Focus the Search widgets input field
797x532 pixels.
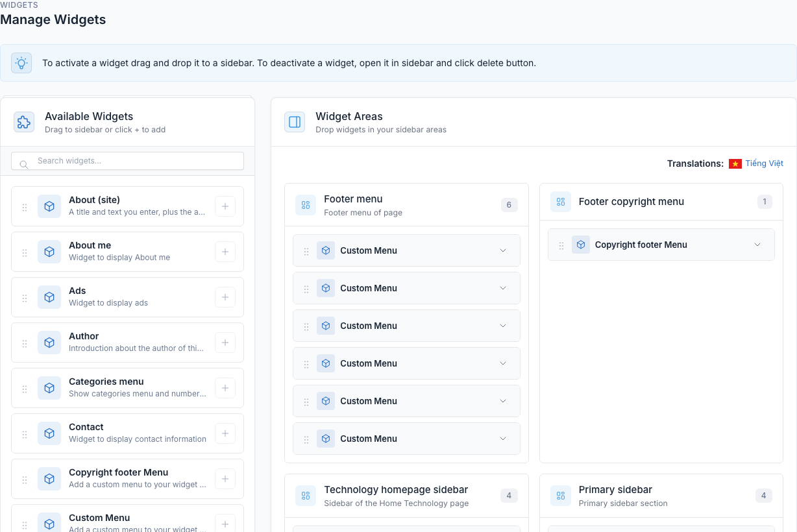click(127, 161)
